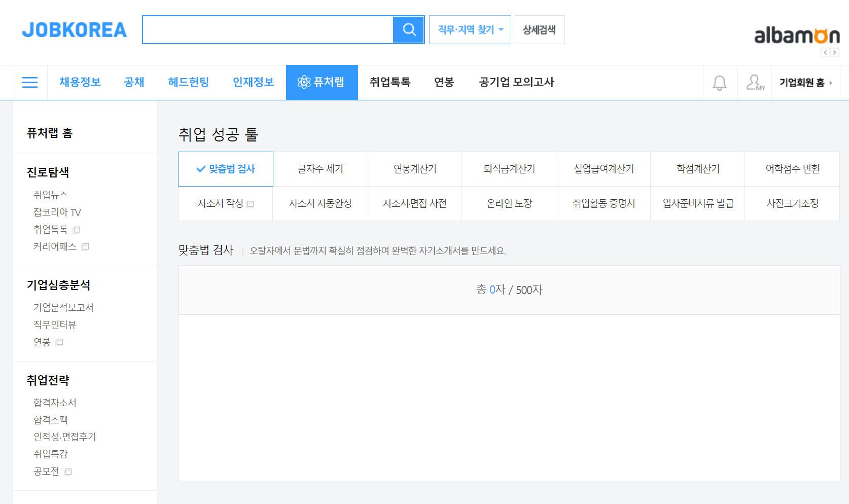Open the MY profile icon
Screen dimensions: 849x504
point(755,83)
